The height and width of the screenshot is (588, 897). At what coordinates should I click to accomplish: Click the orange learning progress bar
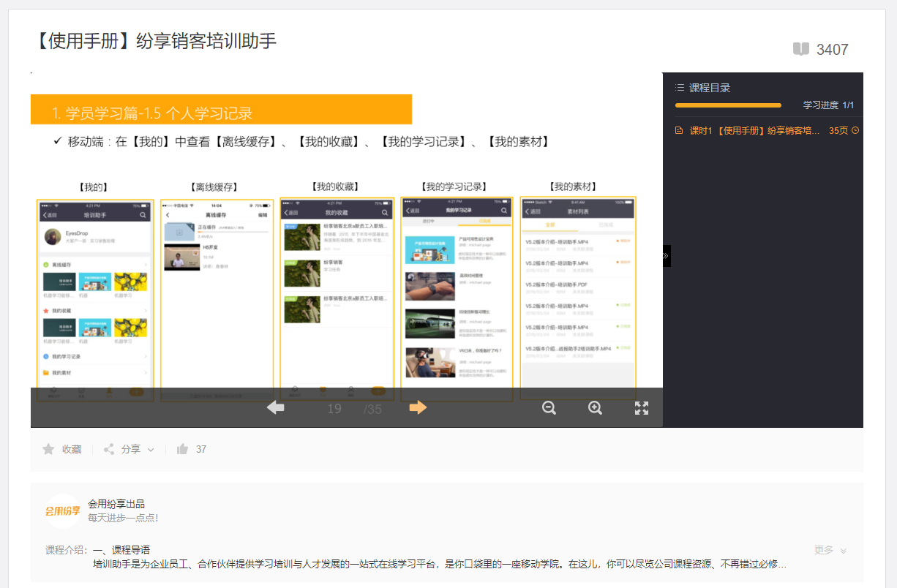click(x=728, y=105)
